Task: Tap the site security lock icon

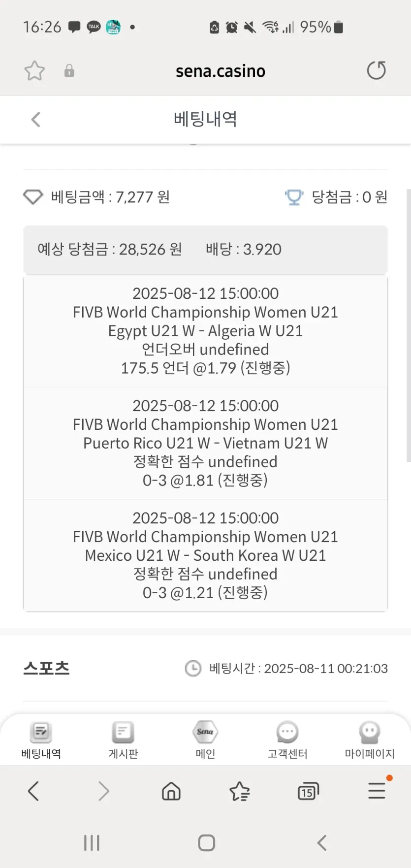Action: coord(69,71)
